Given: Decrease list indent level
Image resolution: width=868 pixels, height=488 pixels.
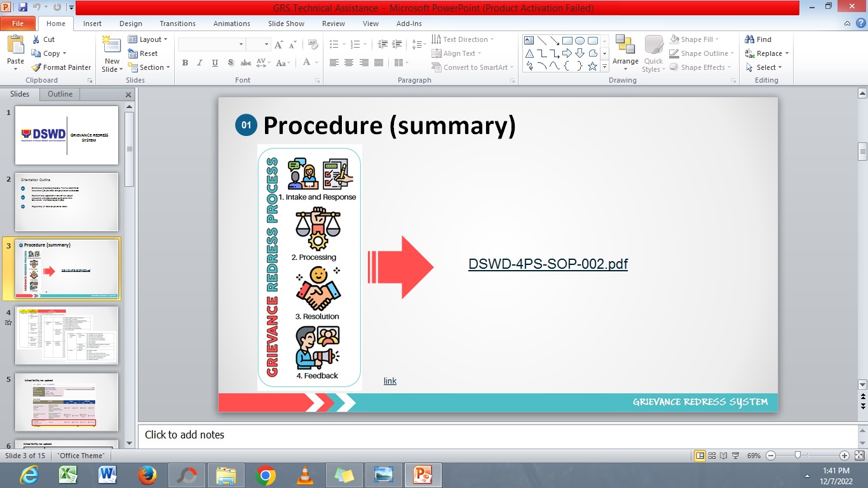Looking at the screenshot, I should 383,44.
